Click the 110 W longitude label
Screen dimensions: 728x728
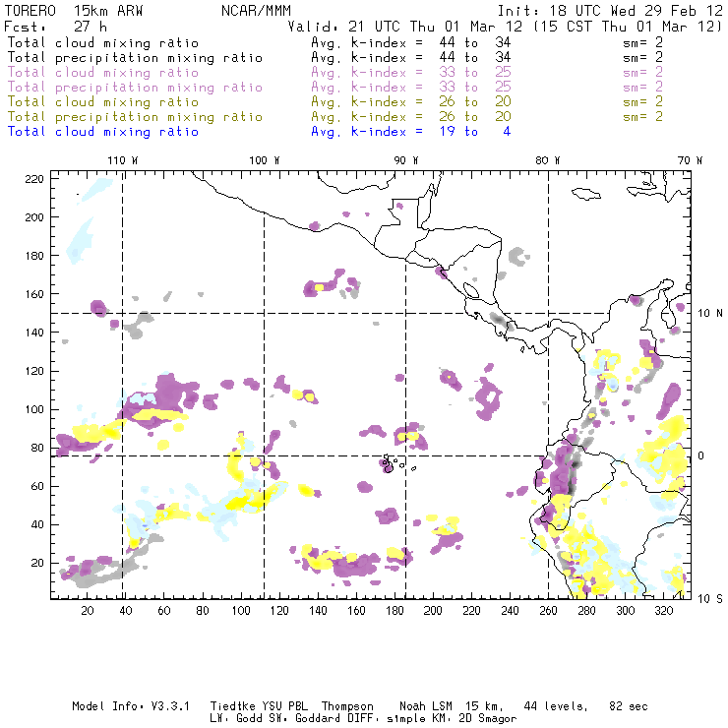tap(121, 160)
